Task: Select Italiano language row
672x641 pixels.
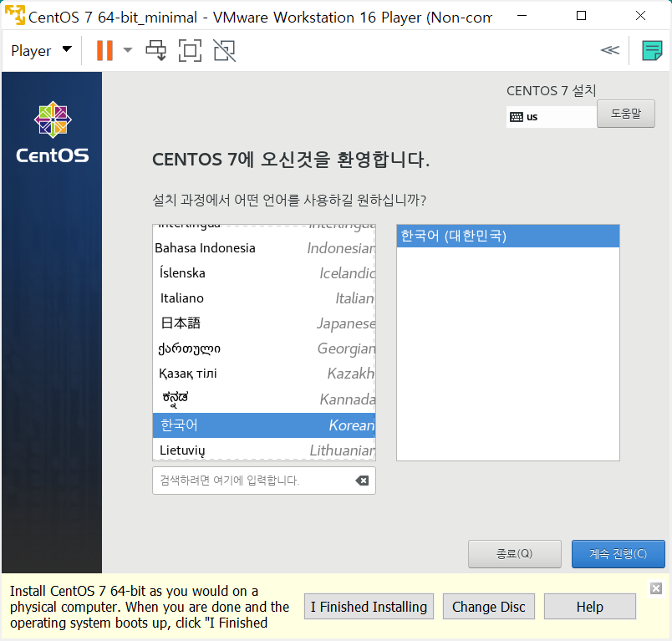Action: [264, 298]
